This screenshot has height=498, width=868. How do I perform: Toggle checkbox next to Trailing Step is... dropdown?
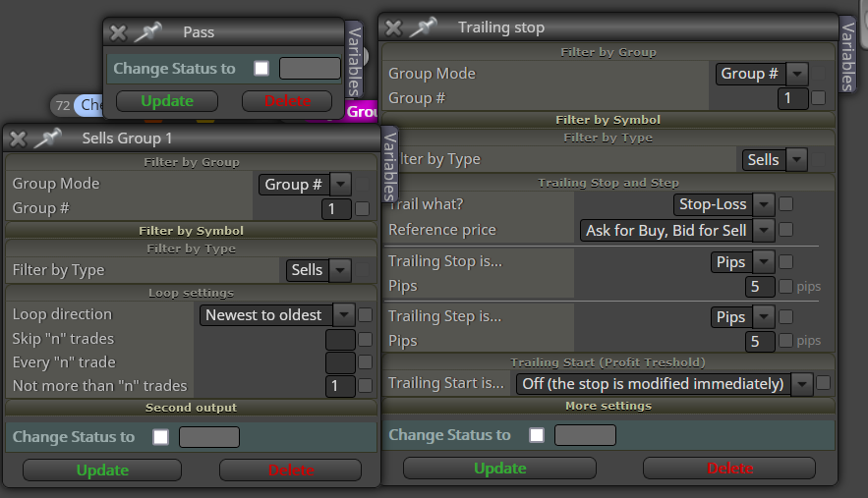point(785,316)
